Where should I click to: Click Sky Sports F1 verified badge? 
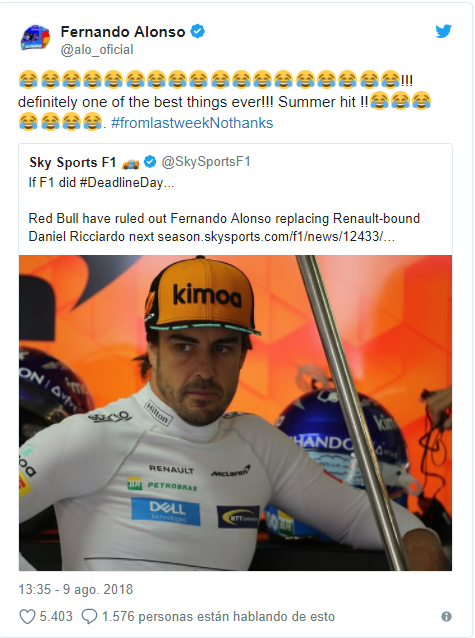pyautogui.click(x=150, y=162)
